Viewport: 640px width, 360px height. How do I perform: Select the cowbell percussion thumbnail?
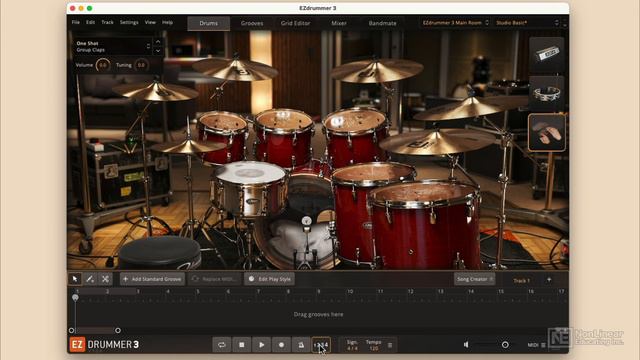[x=547, y=55]
